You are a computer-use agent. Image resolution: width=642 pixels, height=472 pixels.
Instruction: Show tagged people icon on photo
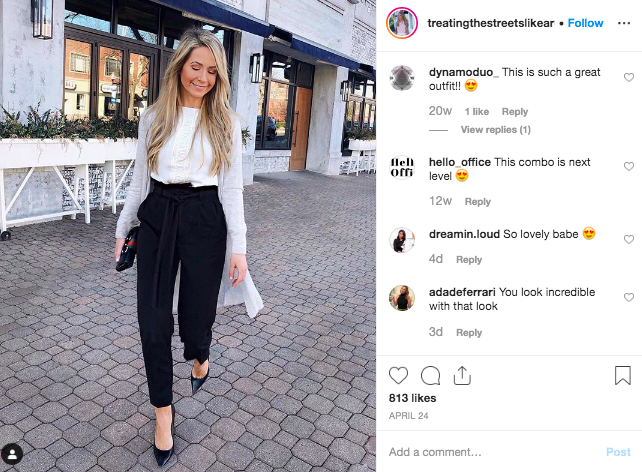(12, 454)
